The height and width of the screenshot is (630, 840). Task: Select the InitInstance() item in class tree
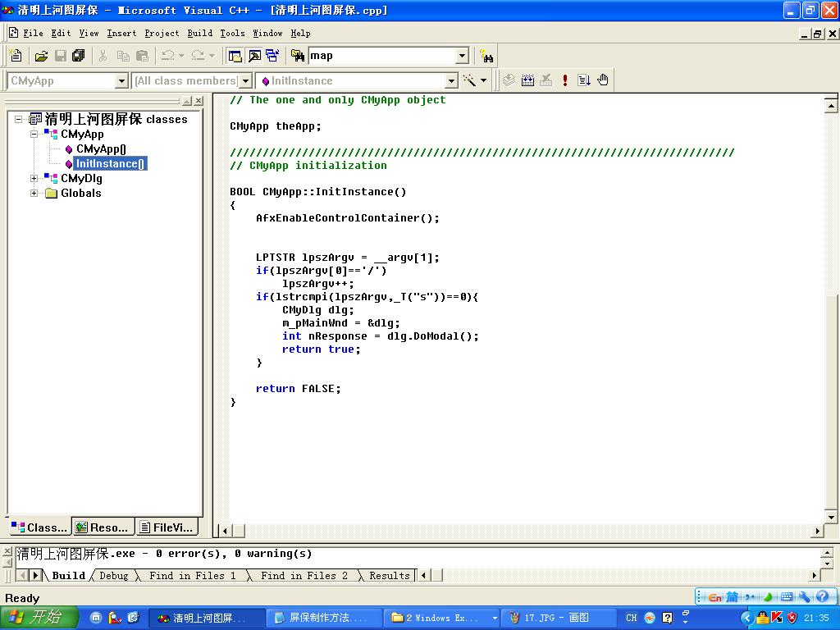(111, 163)
